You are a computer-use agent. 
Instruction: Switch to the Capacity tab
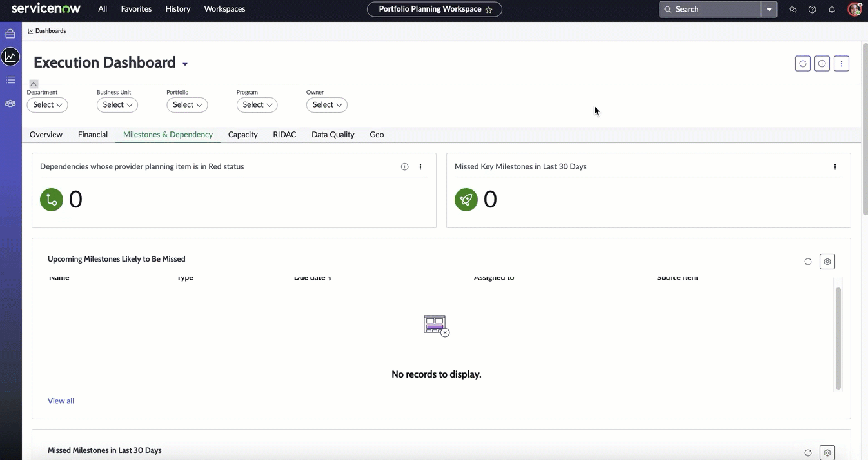(x=243, y=135)
